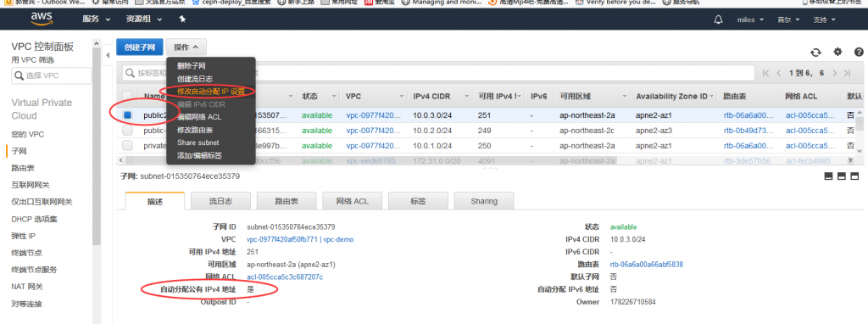Expand the 资源组 resource groups menu
Image resolution: width=868 pixels, height=324 pixels.
(x=144, y=20)
